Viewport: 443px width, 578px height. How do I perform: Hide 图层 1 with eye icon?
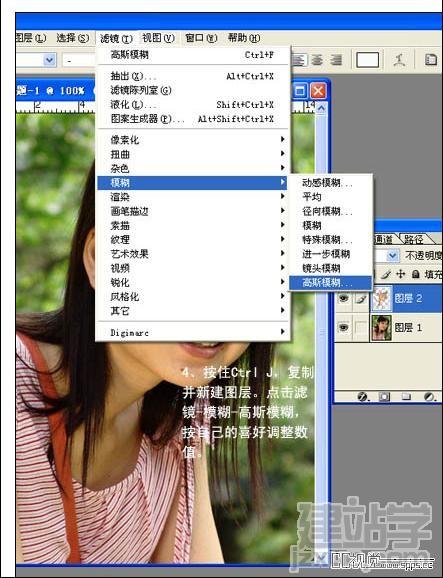(x=343, y=327)
